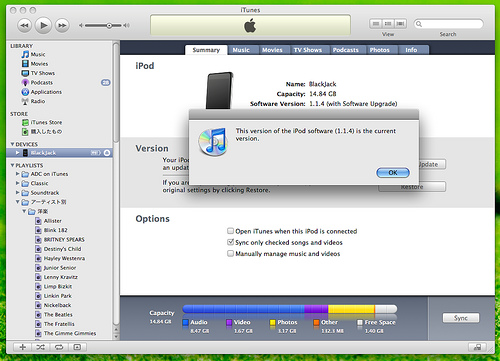Select the Lenny Kravitz smart playlist
This screenshot has height=361, width=500.
tap(56, 277)
